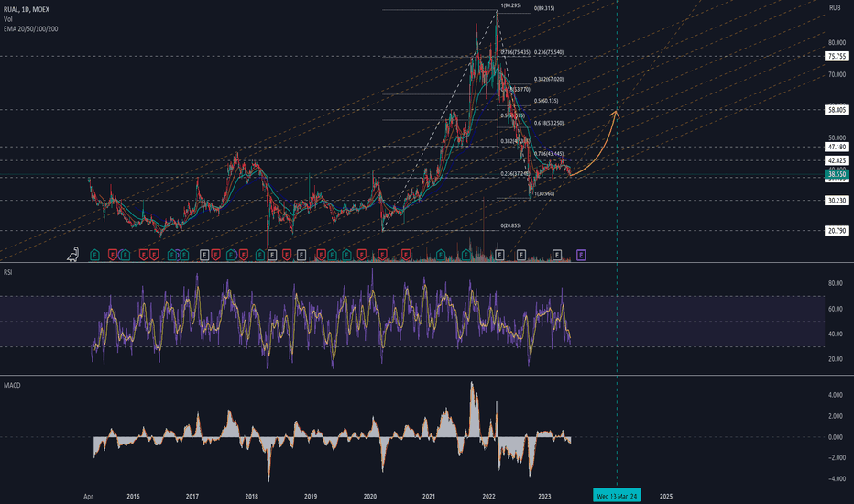
Task: Click 4.000 on the MACD axis
Action: pos(836,395)
